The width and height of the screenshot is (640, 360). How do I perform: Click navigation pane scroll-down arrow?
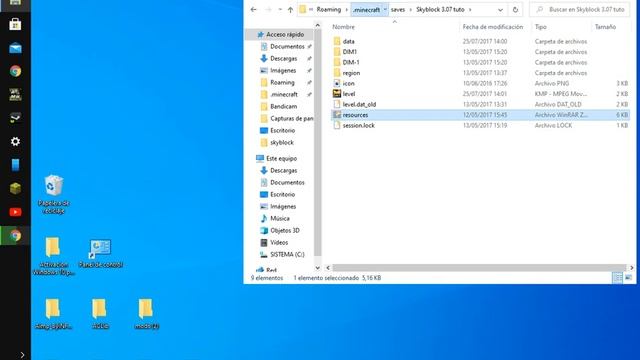click(x=318, y=268)
